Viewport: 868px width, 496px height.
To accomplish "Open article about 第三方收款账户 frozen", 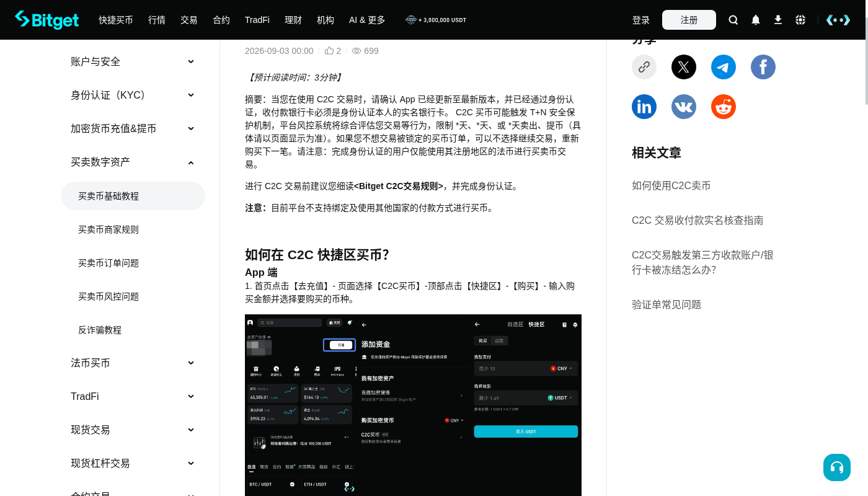I will 702,262.
